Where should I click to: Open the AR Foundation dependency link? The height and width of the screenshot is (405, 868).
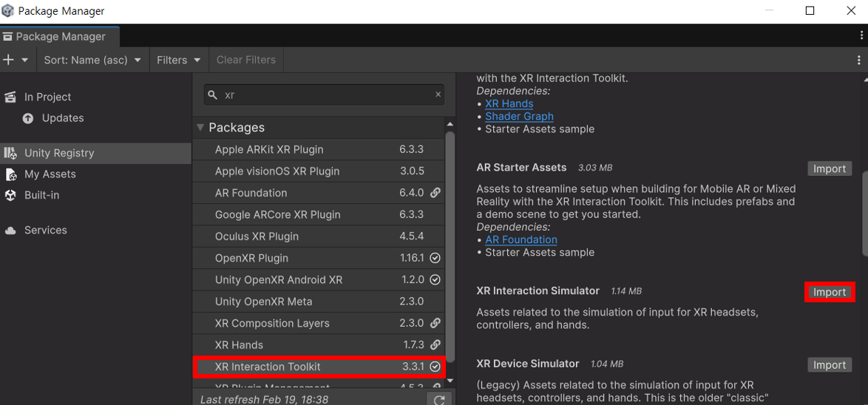(x=521, y=239)
